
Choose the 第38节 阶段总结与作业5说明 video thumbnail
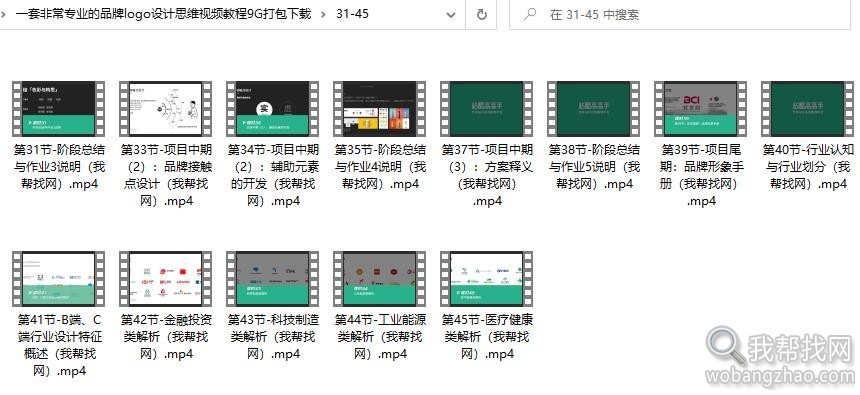click(593, 109)
